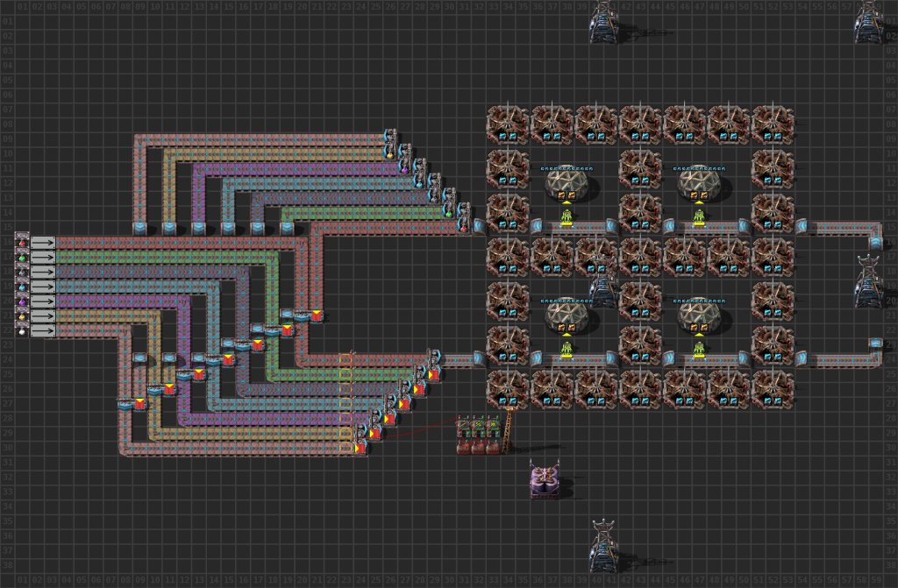
Task: Click the lowest red marker with yellow triangle
Action: point(360,449)
